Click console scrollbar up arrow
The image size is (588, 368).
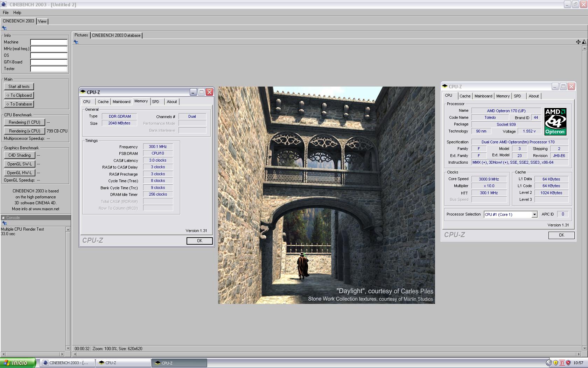(x=68, y=229)
